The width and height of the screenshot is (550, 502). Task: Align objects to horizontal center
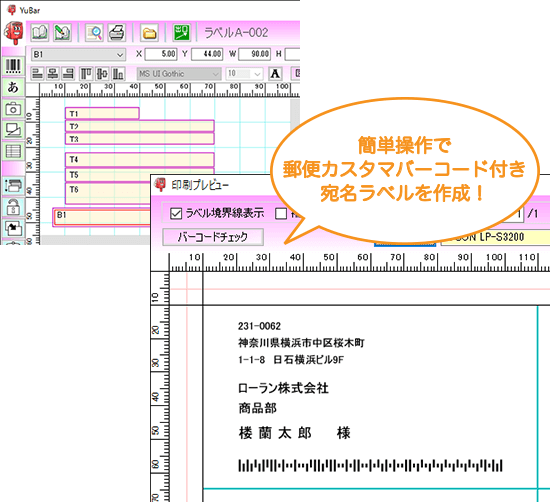click(x=53, y=74)
